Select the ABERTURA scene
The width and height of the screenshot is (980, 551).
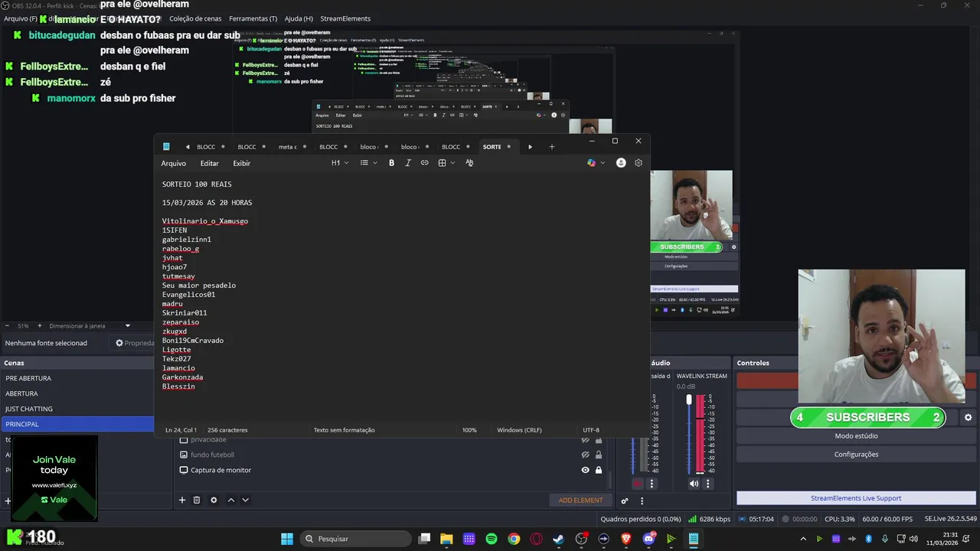pyautogui.click(x=77, y=393)
